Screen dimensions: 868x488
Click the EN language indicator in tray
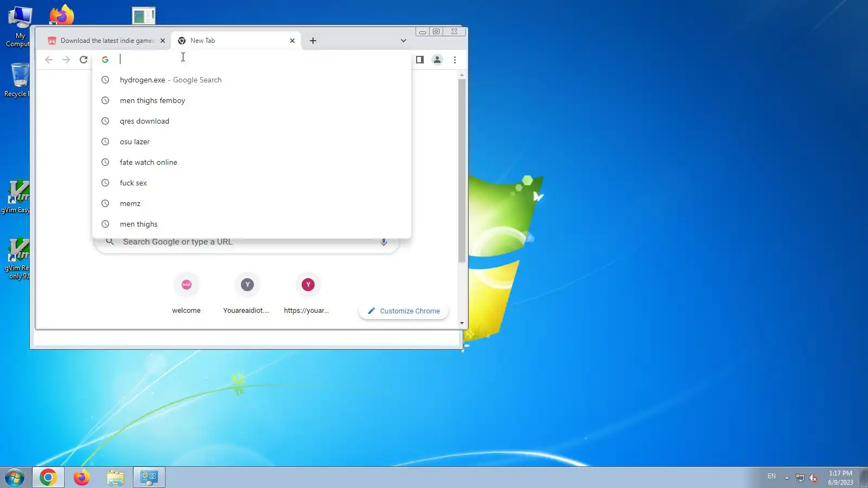pos(771,476)
